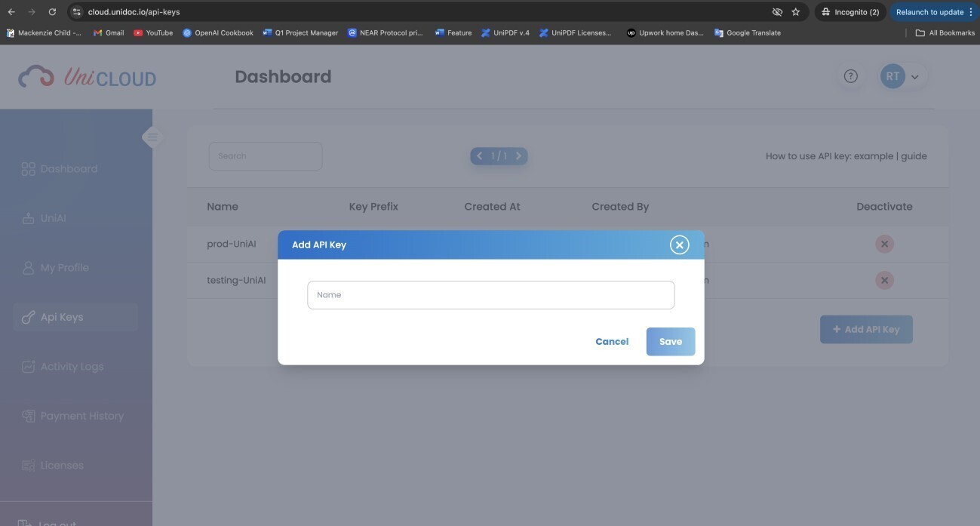This screenshot has height=526, width=980.
Task: Select the My Profile person icon
Action: pyautogui.click(x=28, y=267)
